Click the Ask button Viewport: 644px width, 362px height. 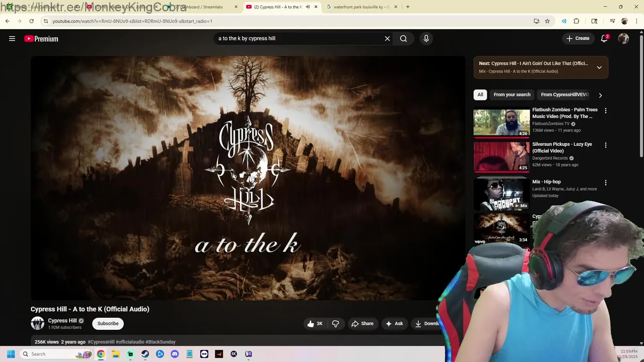tap(394, 324)
